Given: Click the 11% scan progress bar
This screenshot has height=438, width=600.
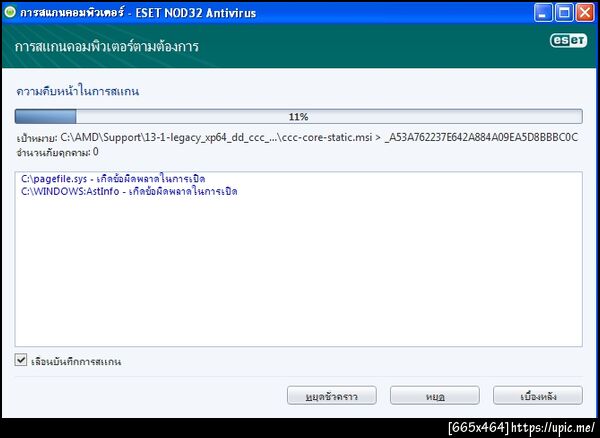Looking at the screenshot, I should 298,116.
